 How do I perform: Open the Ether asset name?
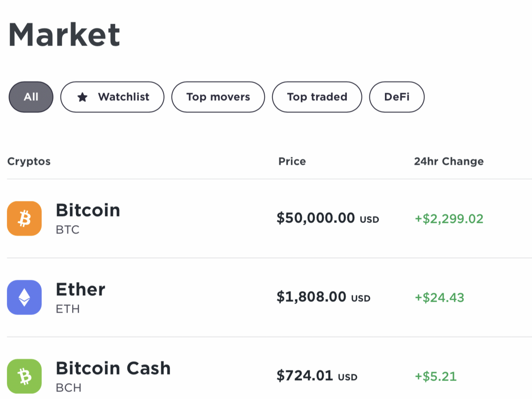[x=81, y=289]
